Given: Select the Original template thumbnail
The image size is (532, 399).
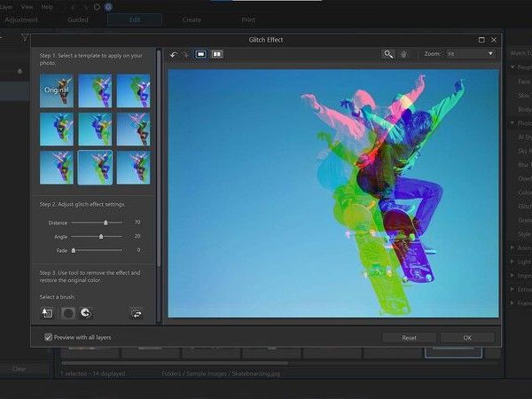Looking at the screenshot, I should point(57,90).
